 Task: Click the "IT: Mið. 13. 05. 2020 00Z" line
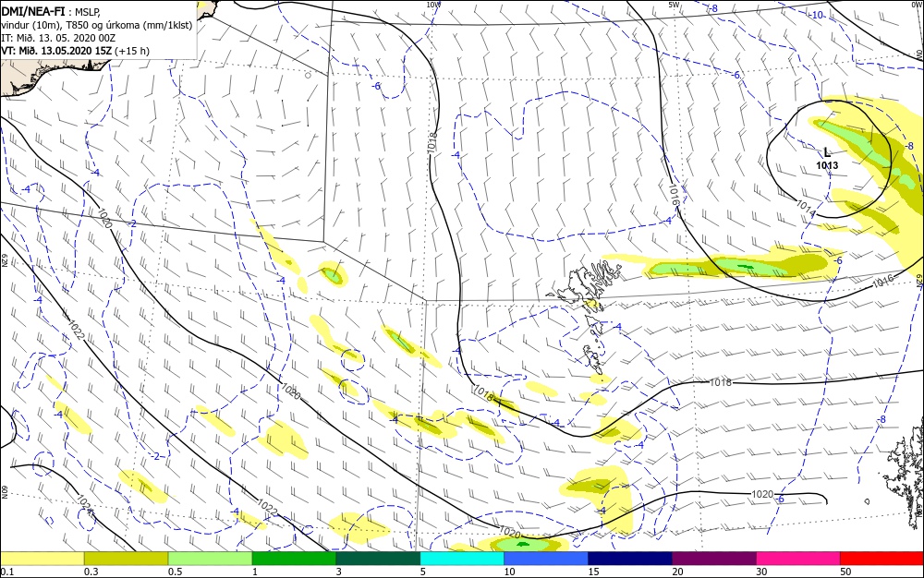(x=58, y=38)
